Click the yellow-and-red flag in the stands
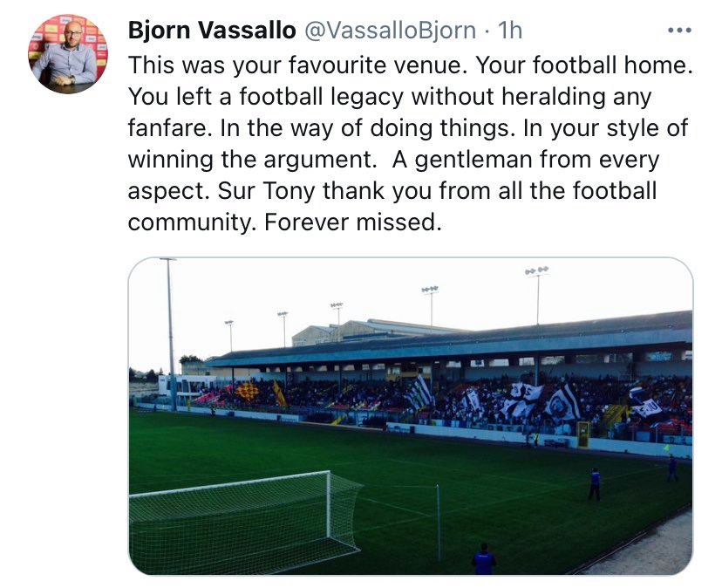The image size is (722, 588). point(249,392)
